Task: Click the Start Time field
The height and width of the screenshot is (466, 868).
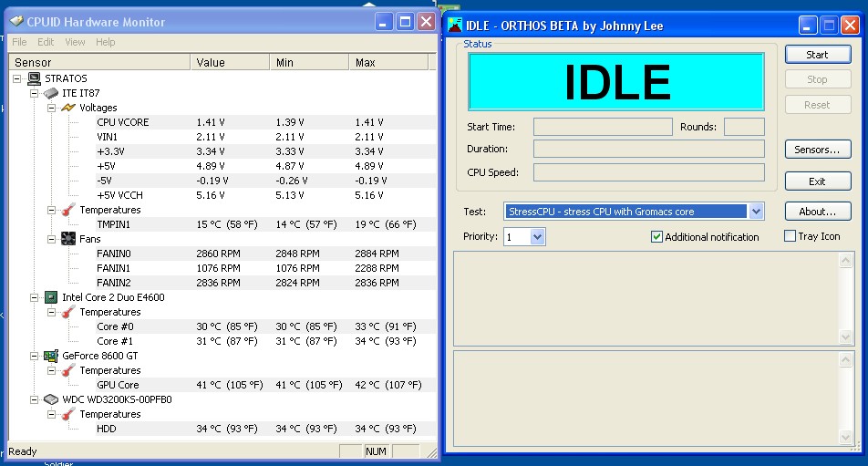Action: pyautogui.click(x=603, y=127)
